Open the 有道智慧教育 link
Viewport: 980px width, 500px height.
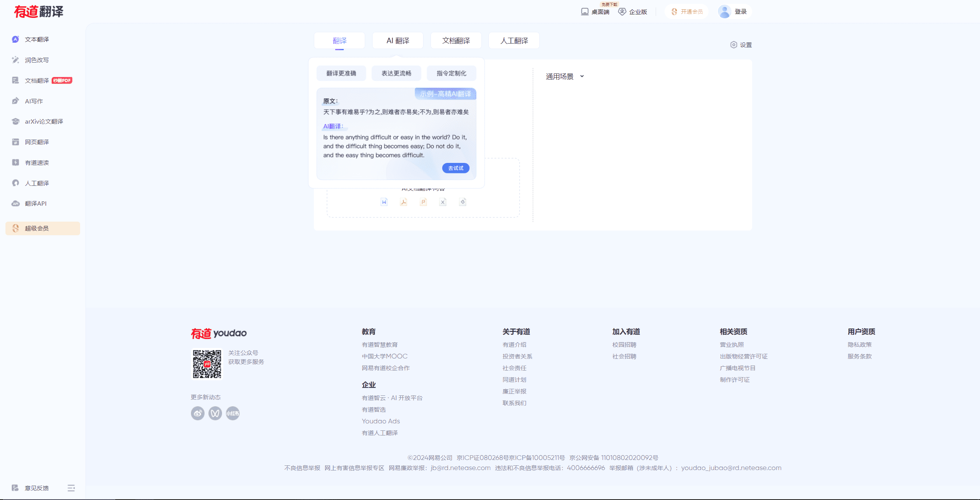coord(380,344)
